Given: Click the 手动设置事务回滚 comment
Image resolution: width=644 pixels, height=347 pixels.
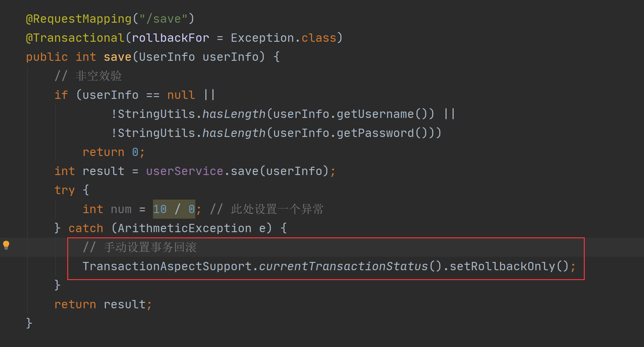Looking at the screenshot, I should [x=140, y=247].
